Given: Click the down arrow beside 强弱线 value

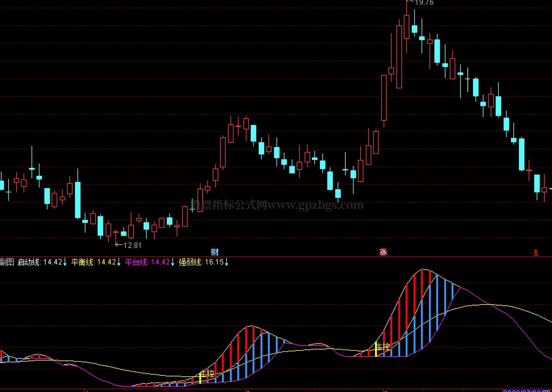Looking at the screenshot, I should coord(227,262).
